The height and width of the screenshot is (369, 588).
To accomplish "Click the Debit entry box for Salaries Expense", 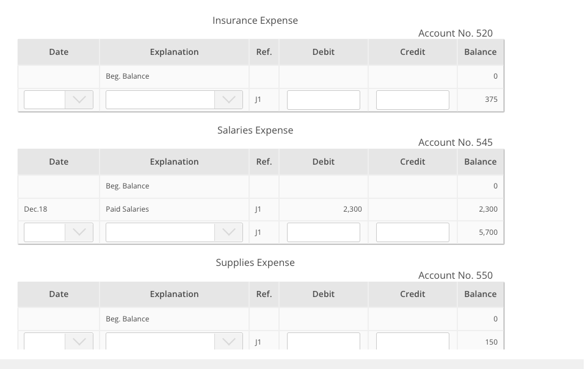I will click(x=323, y=232).
